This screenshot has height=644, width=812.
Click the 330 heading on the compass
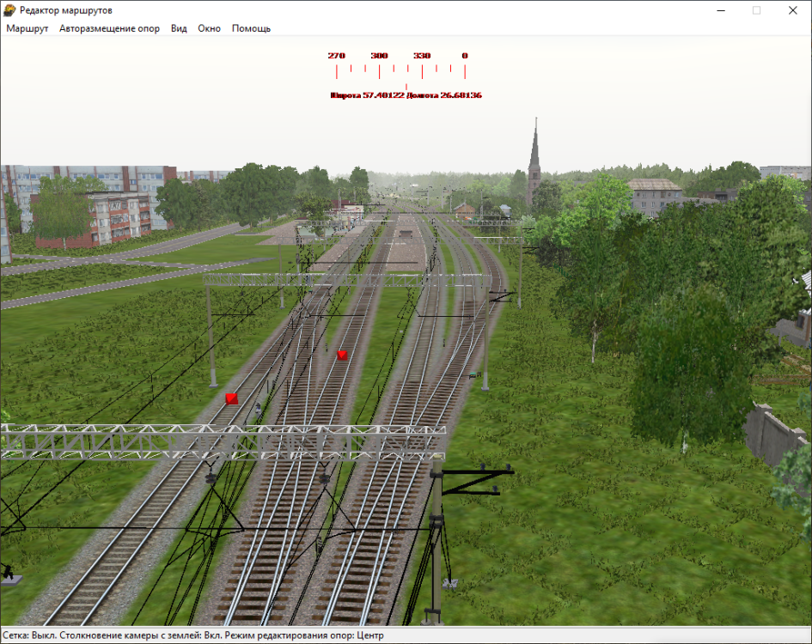click(x=421, y=56)
